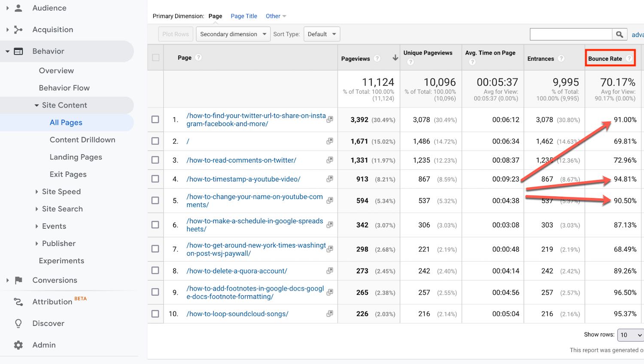The image size is (644, 364).
Task: Click the Conversions flag icon
Action: tap(18, 280)
